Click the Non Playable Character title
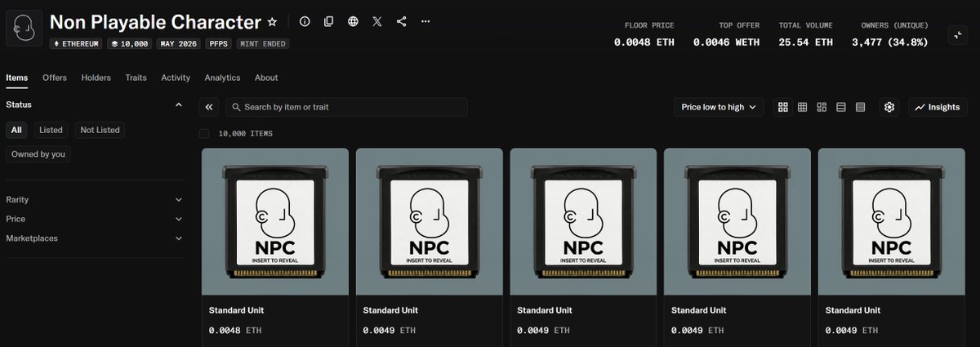The image size is (980, 347). point(156,22)
